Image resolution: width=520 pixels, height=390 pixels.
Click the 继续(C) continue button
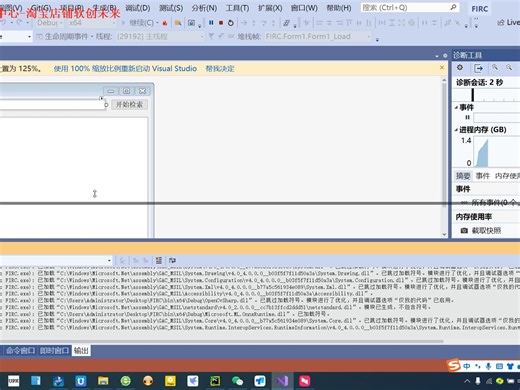(138, 23)
